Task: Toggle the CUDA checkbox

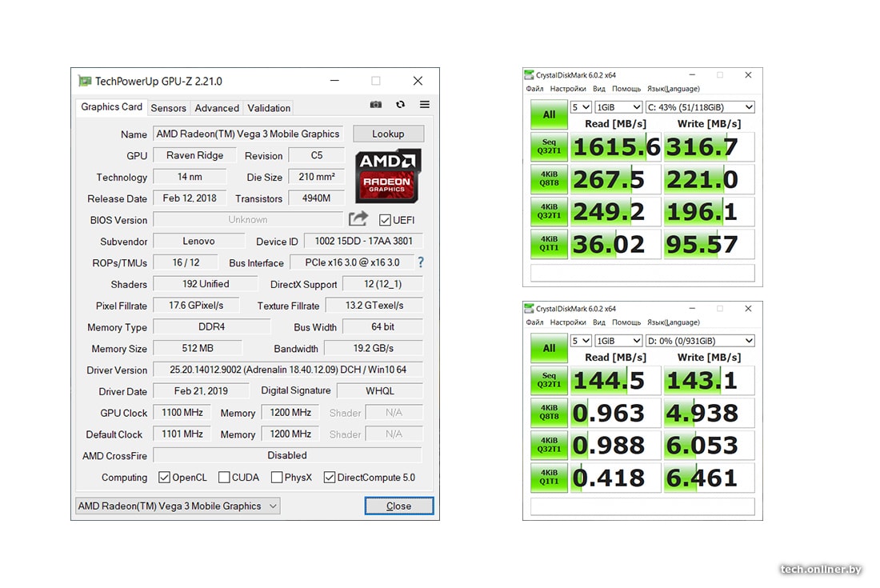Action: coord(224,478)
